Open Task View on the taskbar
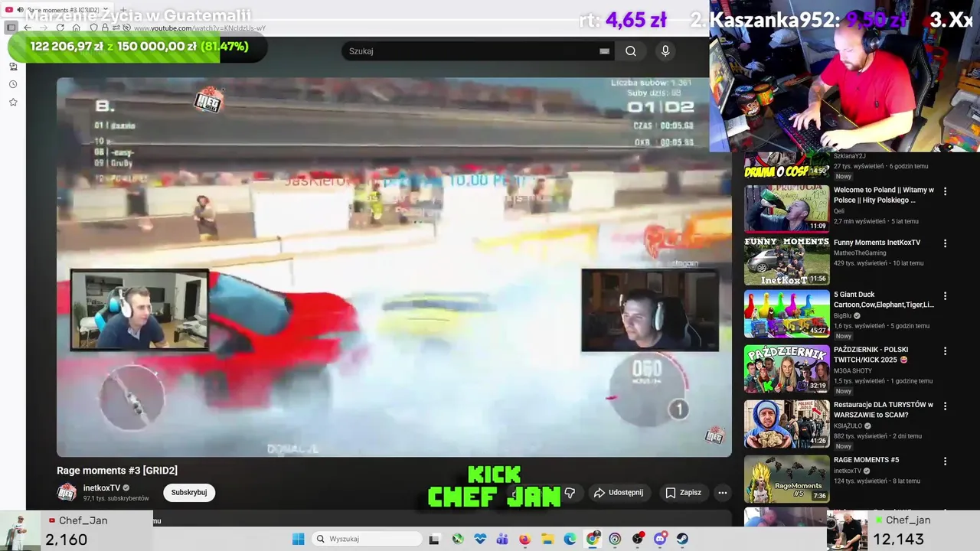The height and width of the screenshot is (551, 980). (434, 539)
